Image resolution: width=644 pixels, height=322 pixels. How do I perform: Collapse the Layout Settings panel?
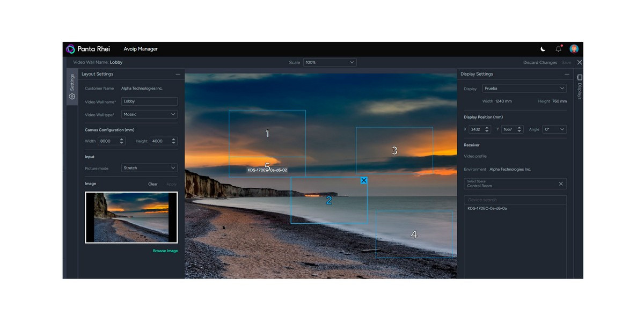pos(178,74)
